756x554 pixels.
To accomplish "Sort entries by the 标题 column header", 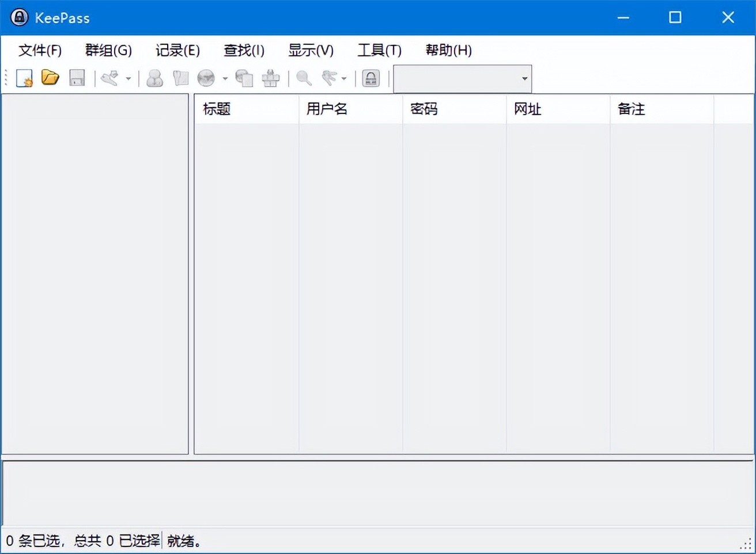I will click(247, 109).
